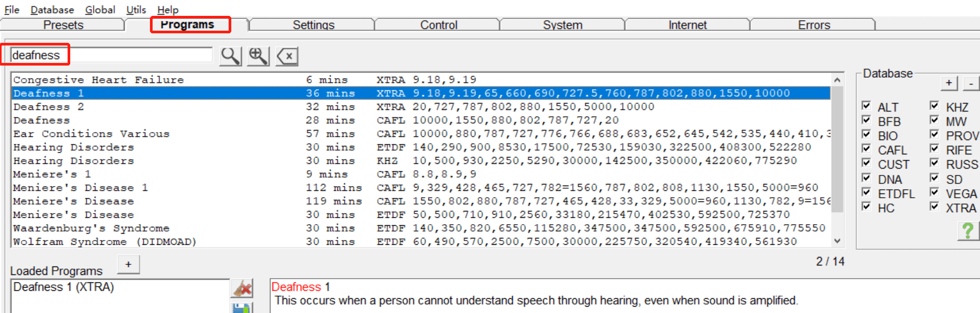Screen dimensions: 980x313
Task: Click the Database minus button
Action: (x=972, y=83)
